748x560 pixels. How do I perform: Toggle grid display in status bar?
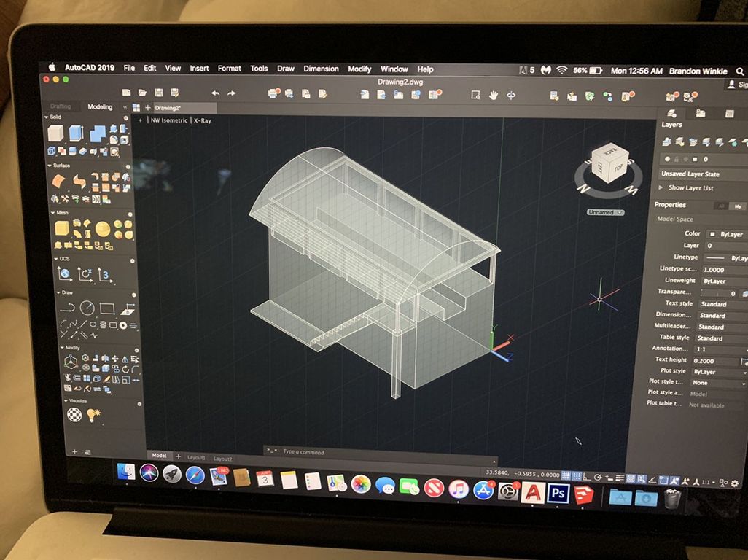pos(566,475)
